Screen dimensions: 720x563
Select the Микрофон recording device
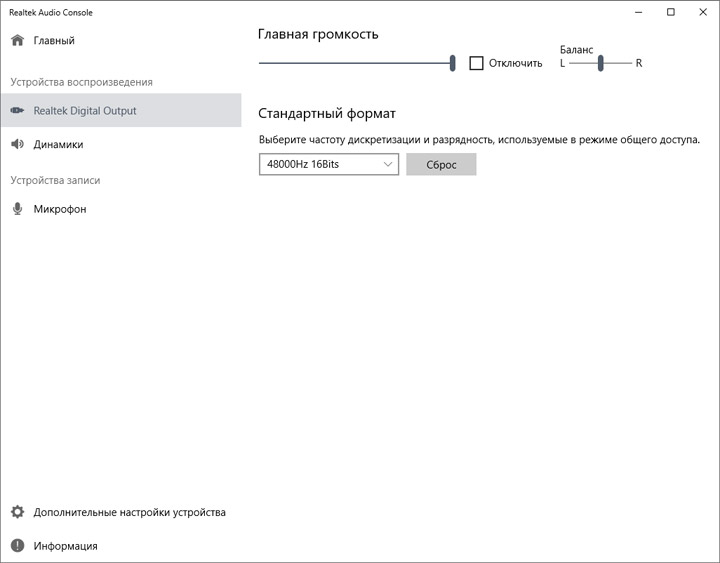point(60,209)
